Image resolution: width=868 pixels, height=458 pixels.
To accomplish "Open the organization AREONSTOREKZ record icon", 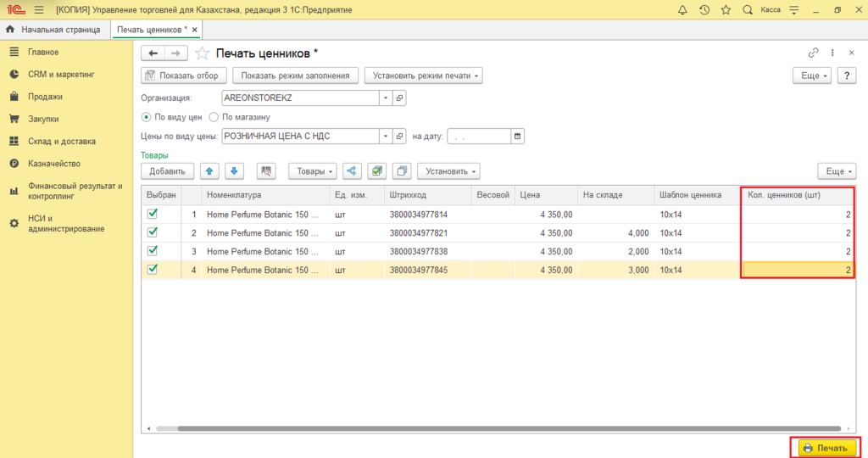I will point(399,98).
